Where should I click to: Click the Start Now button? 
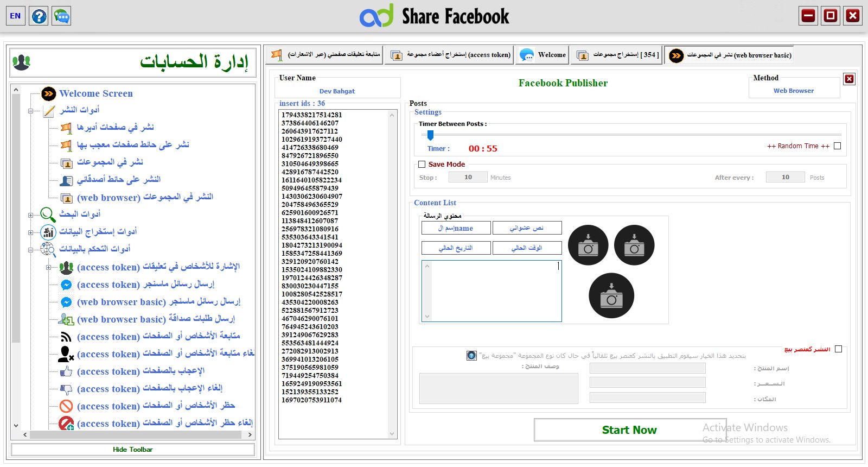tap(629, 430)
